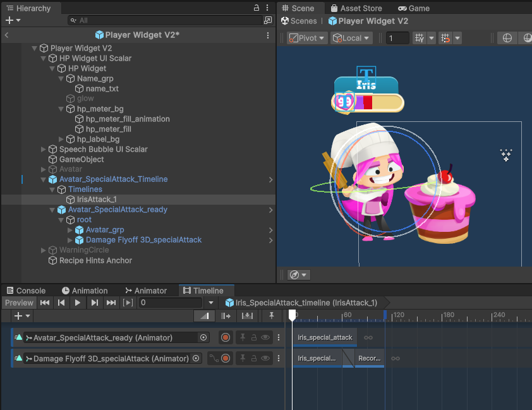Open the Hierarchy panel three-dot options menu
532x410 pixels.
(x=267, y=8)
